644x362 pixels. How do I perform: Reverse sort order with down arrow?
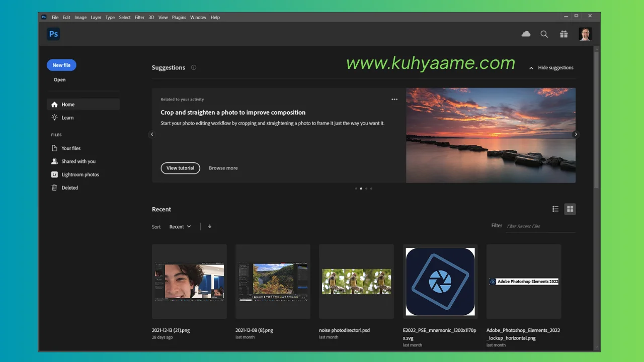[x=210, y=226]
